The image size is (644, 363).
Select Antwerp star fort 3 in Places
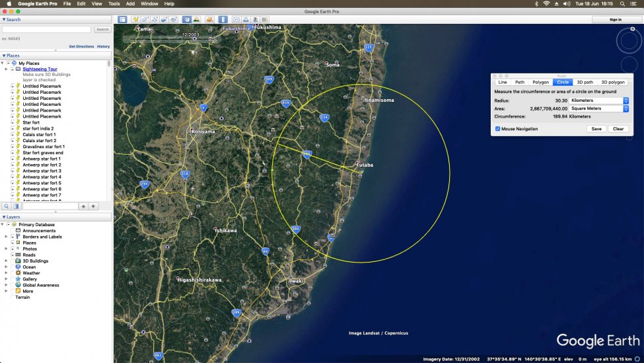tap(42, 171)
